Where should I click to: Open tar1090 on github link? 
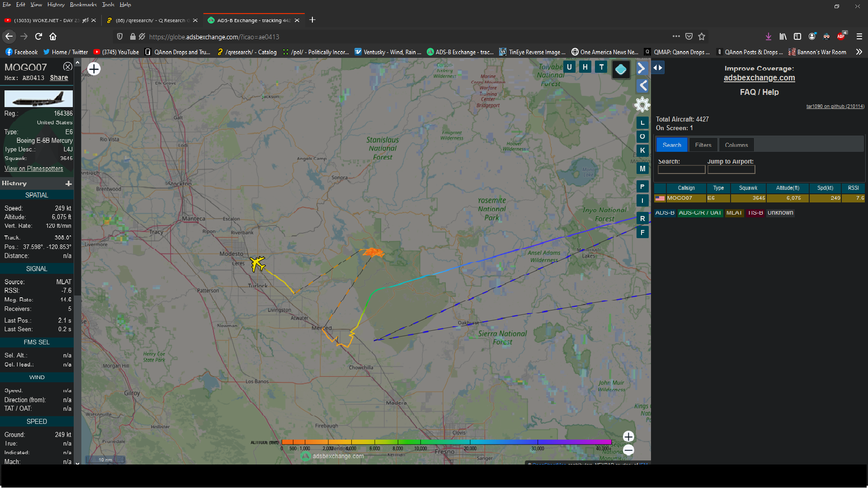[835, 107]
